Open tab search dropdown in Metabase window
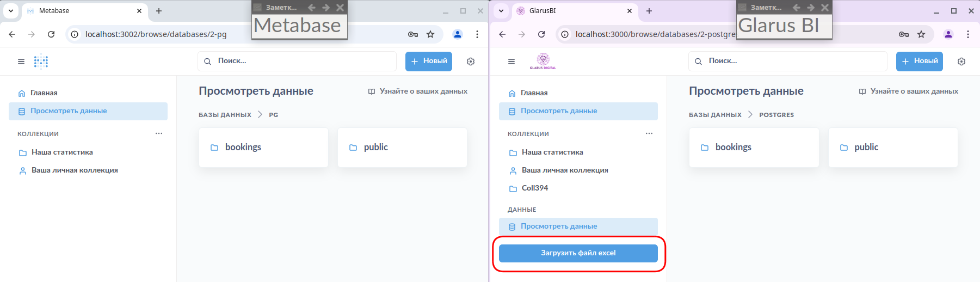The width and height of the screenshot is (980, 282). [11, 11]
